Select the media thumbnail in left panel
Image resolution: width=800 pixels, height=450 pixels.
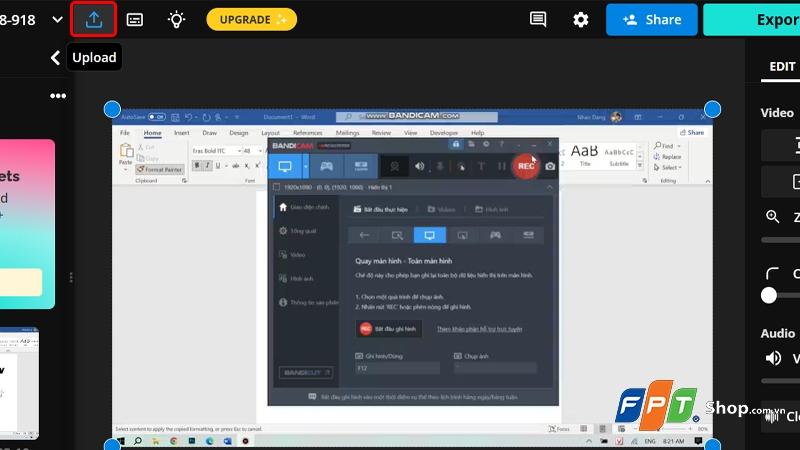click(x=19, y=383)
